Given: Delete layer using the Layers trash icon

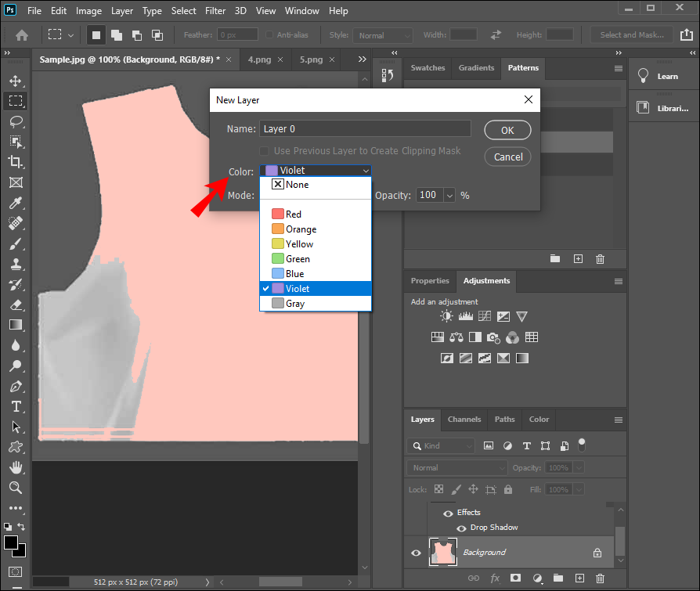Looking at the screenshot, I should click(x=600, y=578).
